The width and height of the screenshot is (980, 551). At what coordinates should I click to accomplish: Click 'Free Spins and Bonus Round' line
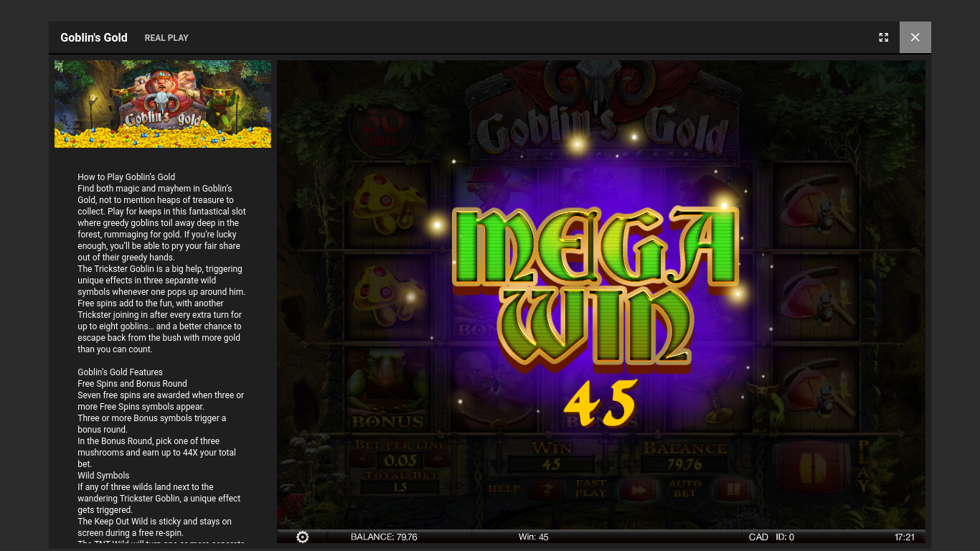[x=132, y=384]
